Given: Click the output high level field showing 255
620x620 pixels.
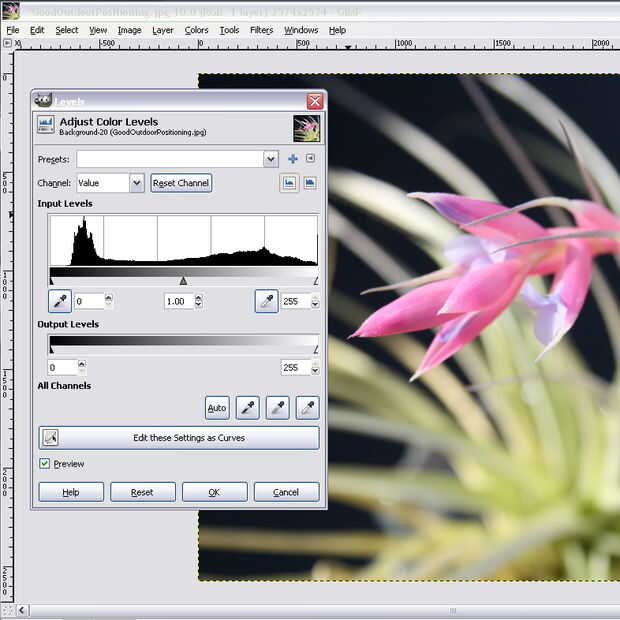Looking at the screenshot, I should [x=296, y=368].
